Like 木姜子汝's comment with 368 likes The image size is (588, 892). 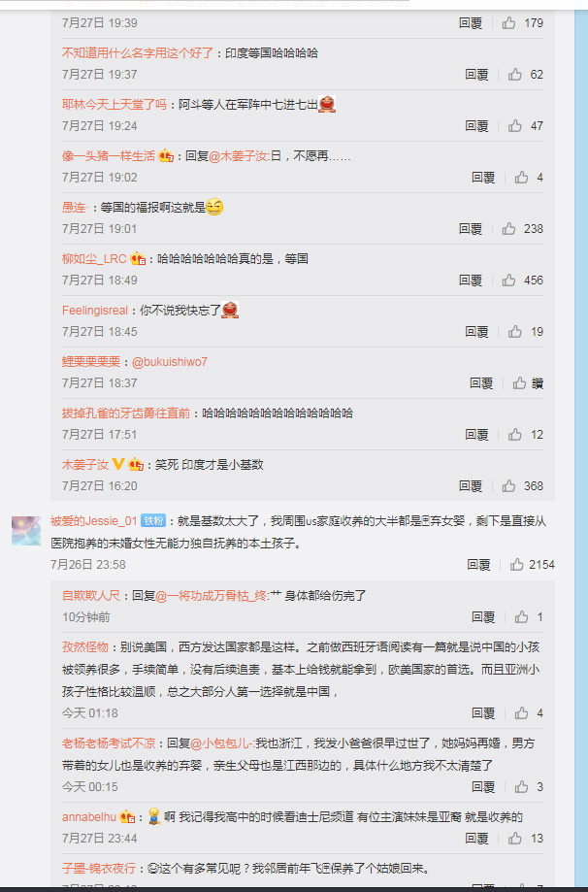(508, 486)
